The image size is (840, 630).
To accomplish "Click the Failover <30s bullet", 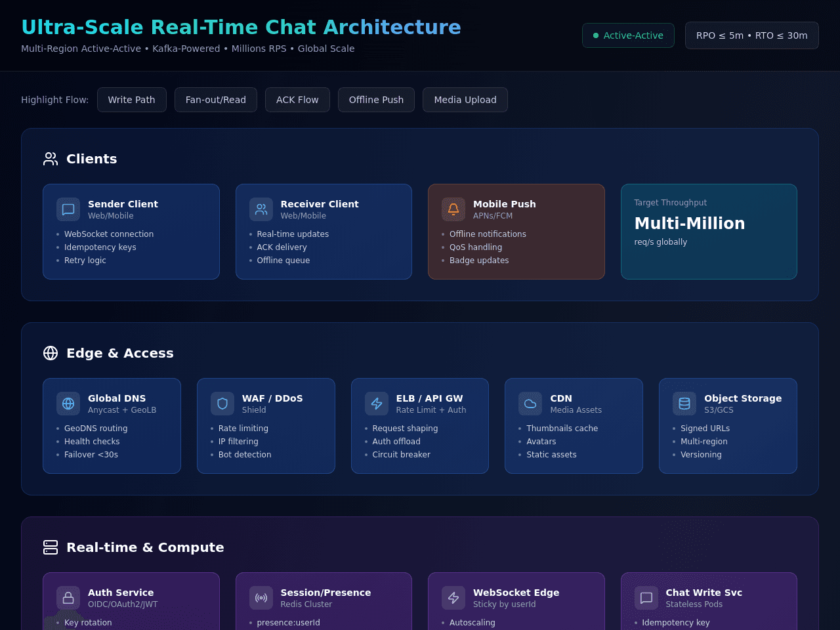I will 91,455.
